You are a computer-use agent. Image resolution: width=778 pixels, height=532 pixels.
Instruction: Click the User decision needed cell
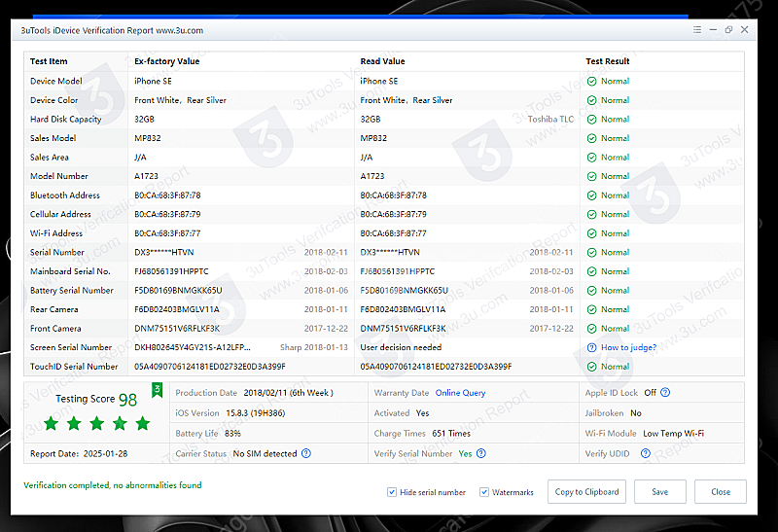coord(401,347)
